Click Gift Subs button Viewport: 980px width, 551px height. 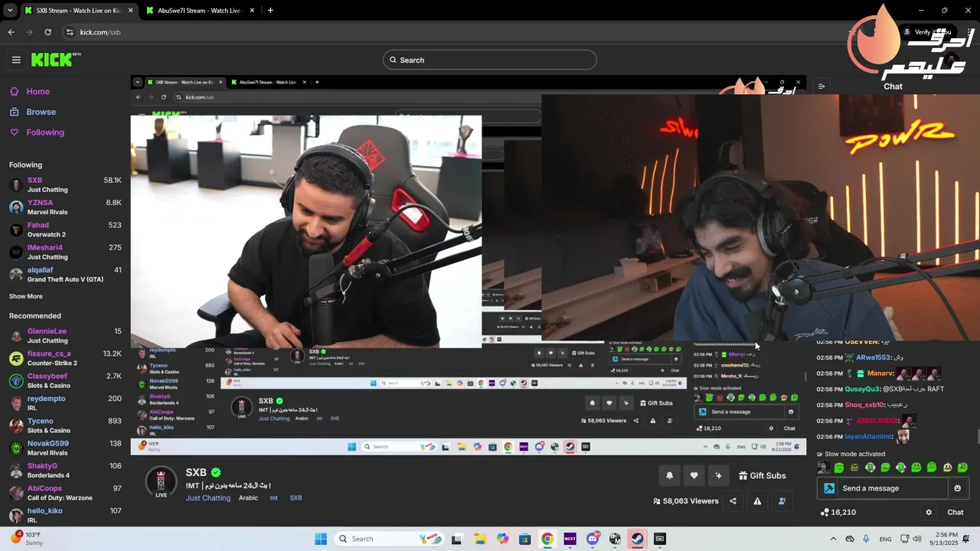(762, 475)
